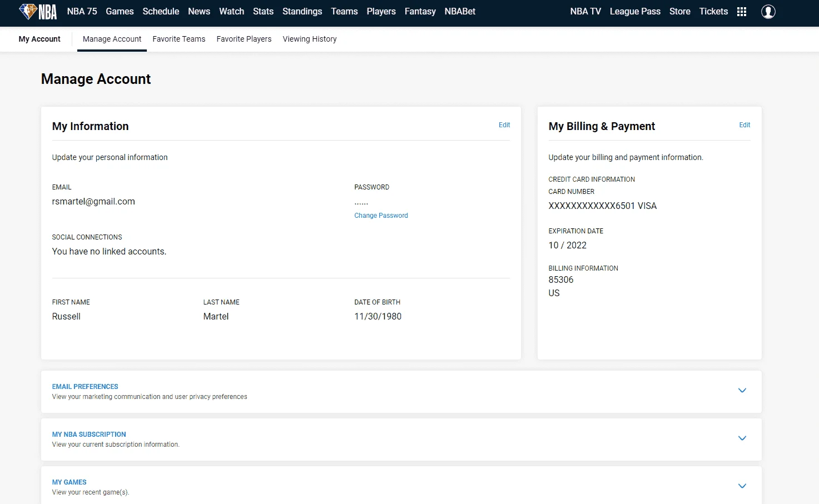The image size is (819, 504).
Task: Click the last name Martel
Action: pos(216,317)
